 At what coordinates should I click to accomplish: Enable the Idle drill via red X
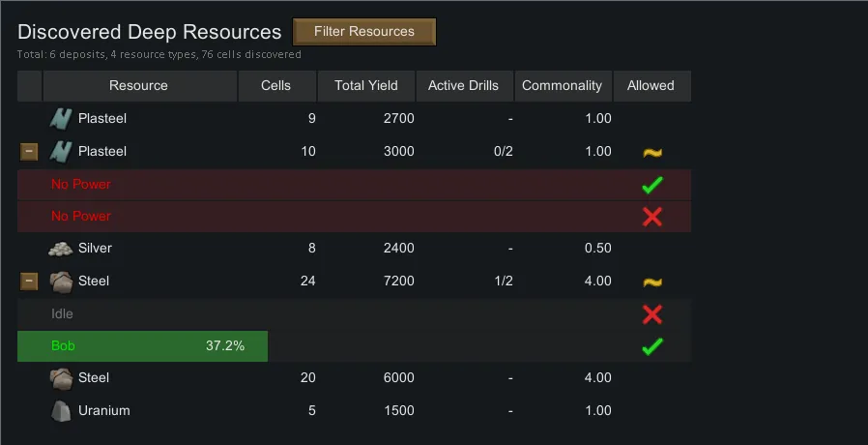click(651, 314)
